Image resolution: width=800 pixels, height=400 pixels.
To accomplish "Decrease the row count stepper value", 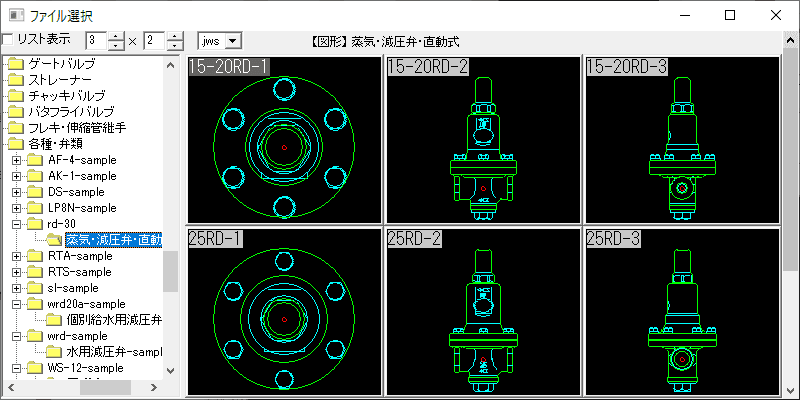I will 176,46.
